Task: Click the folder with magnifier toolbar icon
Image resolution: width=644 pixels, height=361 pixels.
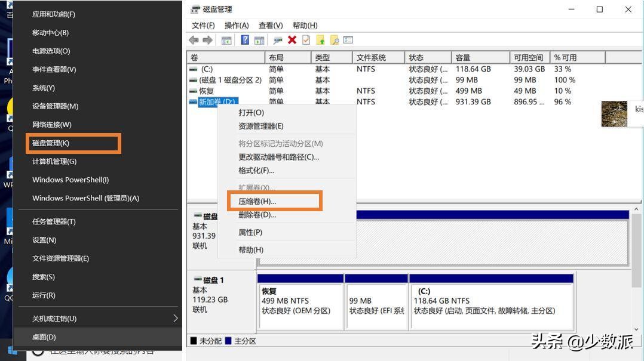Action: (x=333, y=40)
